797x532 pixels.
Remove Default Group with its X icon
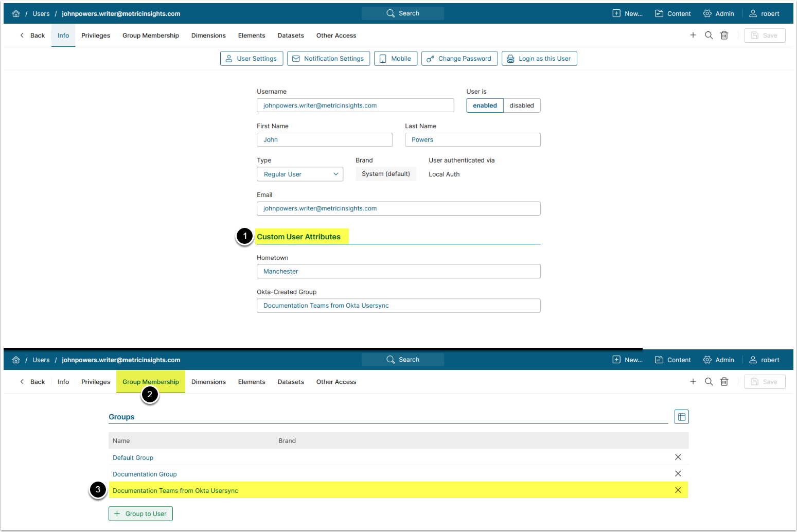(678, 457)
